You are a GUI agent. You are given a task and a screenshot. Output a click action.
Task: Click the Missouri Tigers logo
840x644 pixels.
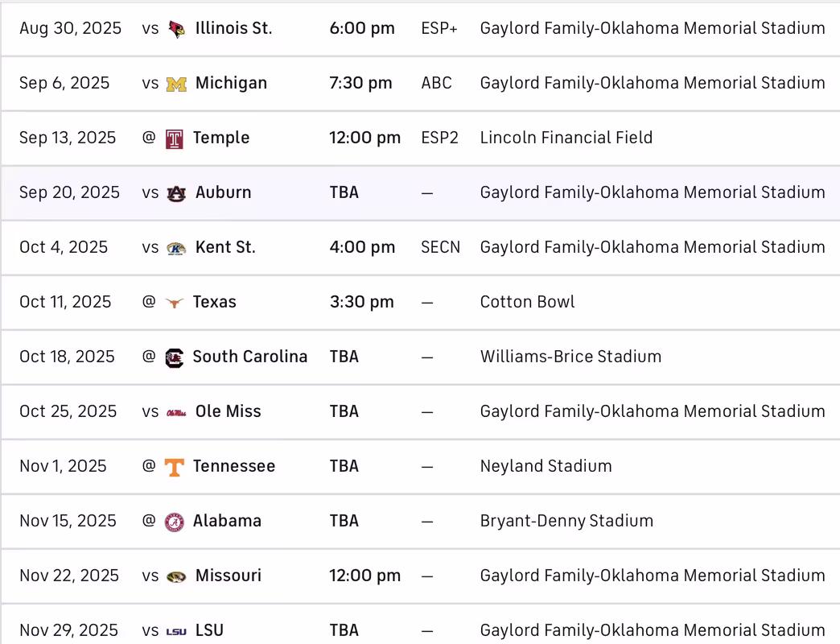click(x=176, y=576)
